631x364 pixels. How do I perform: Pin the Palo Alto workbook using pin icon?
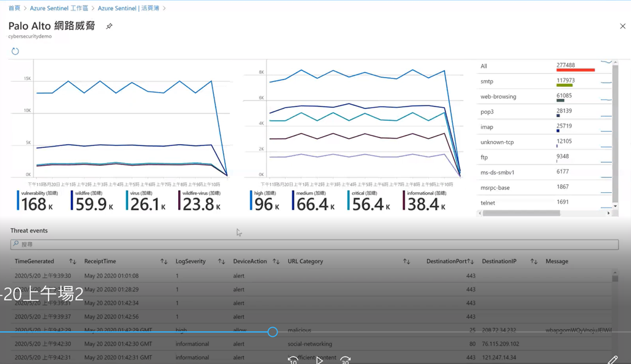coord(109,26)
